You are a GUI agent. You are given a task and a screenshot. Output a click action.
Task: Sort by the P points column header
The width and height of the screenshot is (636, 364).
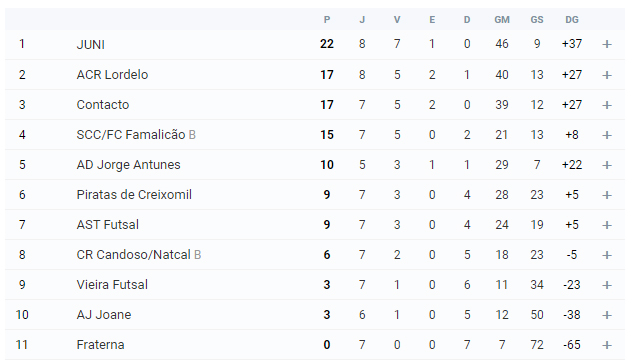point(327,20)
